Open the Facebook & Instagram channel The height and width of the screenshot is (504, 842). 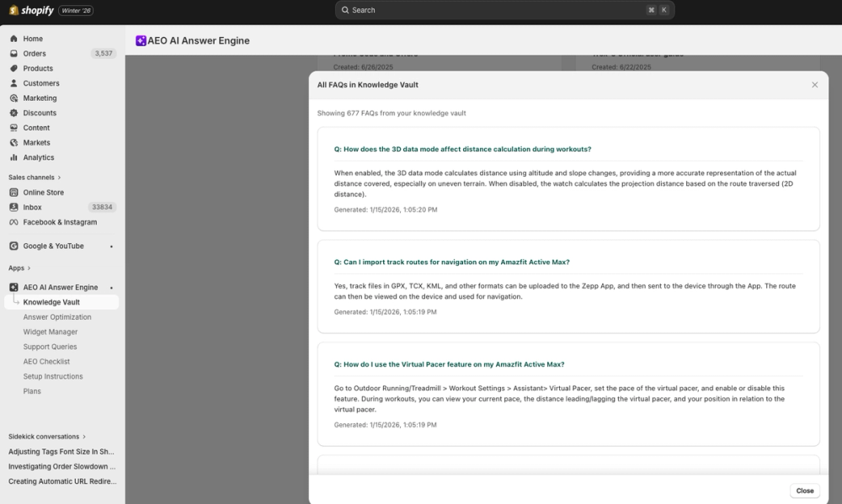click(13, 221)
